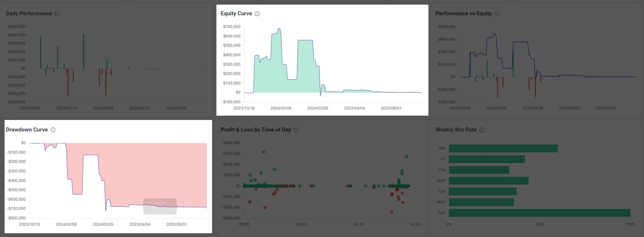The height and width of the screenshot is (237, 644).
Task: Click the Equity Curve chart title
Action: tap(236, 14)
